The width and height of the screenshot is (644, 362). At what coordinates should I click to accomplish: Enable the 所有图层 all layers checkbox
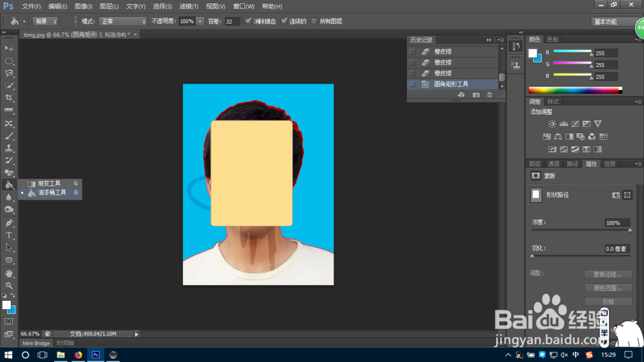click(314, 21)
